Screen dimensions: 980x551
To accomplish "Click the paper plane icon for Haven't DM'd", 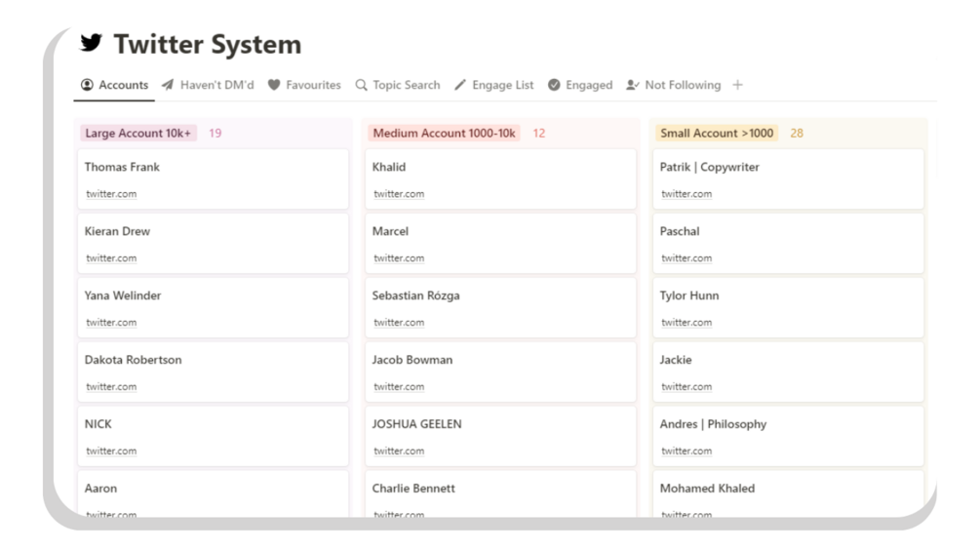I will [x=168, y=84].
